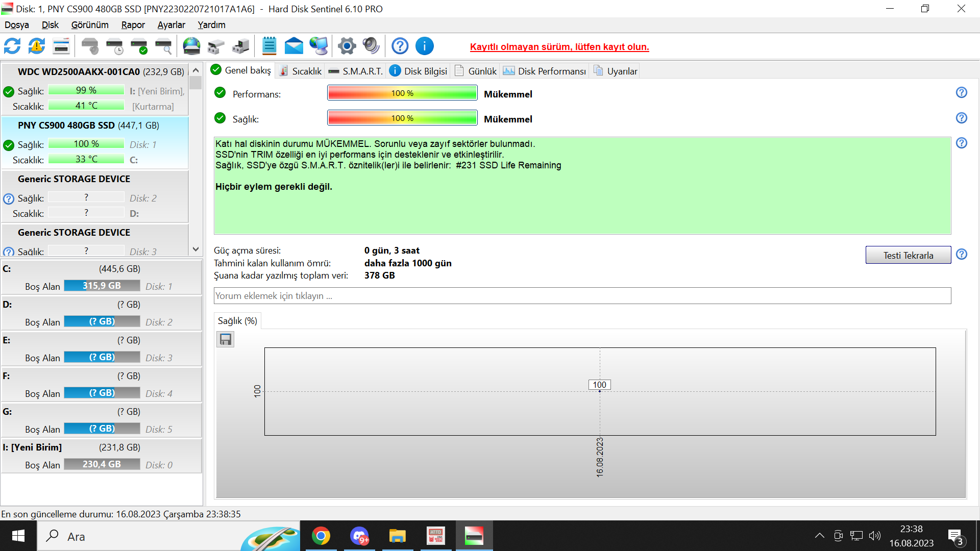
Task: Click the speaker sound icon in toolbar
Action: pos(371,46)
